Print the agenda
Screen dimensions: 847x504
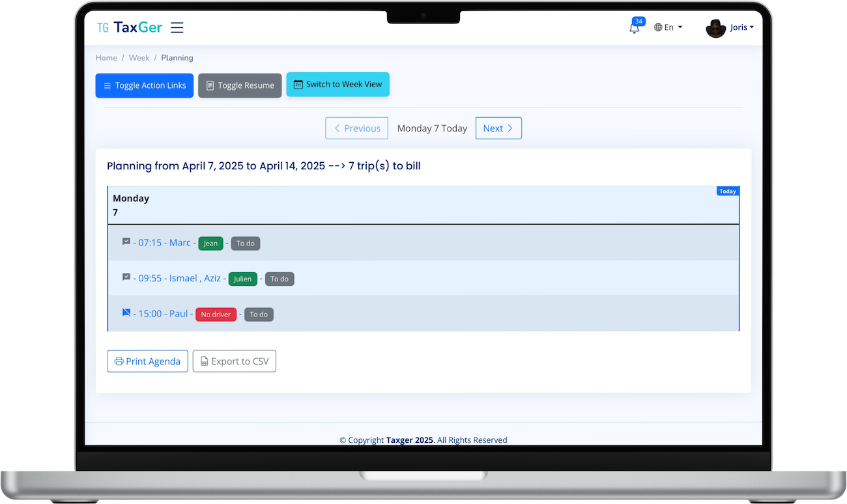pyautogui.click(x=147, y=361)
